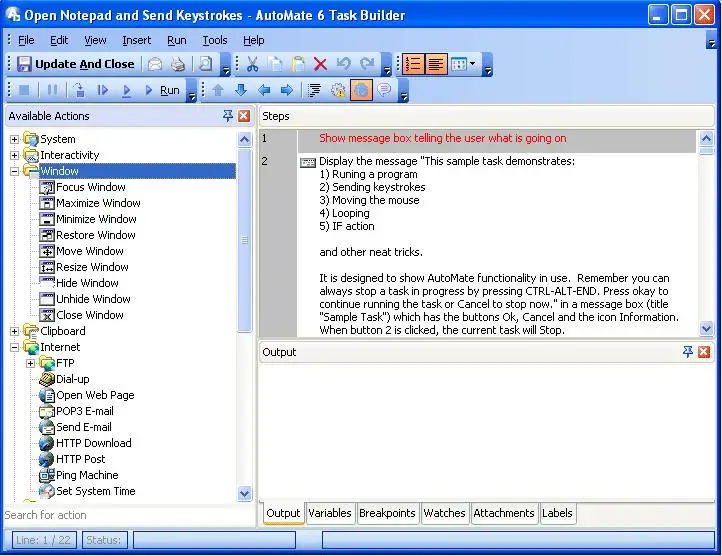Screen dimensions: 722x556
Task: Open the Help menu
Action: 254,41
